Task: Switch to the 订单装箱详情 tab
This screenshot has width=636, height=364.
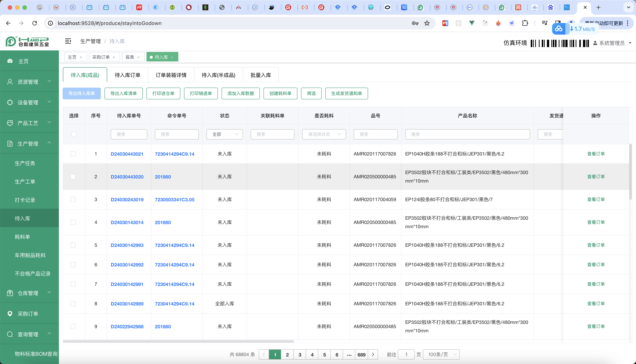Action: [171, 75]
